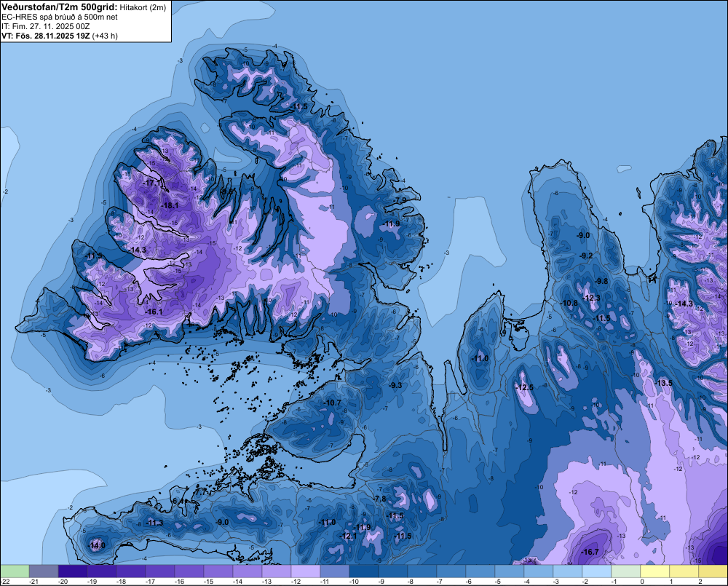This screenshot has width=728, height=586.
Task: Click the legend swatch labeled -14
Action: click(x=247, y=571)
